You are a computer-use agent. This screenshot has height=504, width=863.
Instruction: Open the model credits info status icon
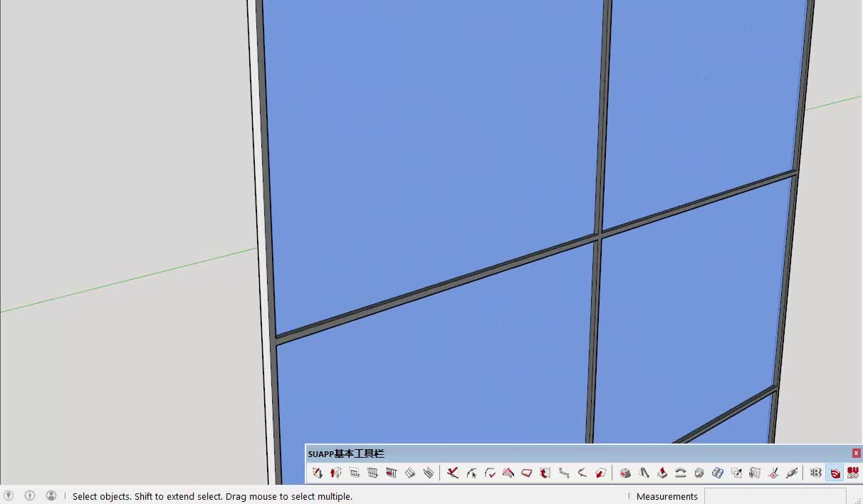pyautogui.click(x=30, y=495)
